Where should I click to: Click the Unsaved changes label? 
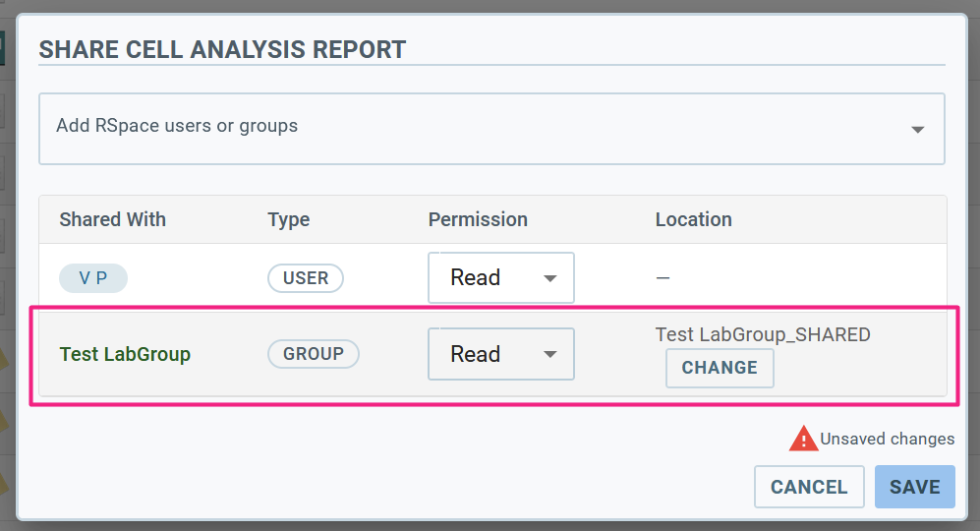(887, 440)
